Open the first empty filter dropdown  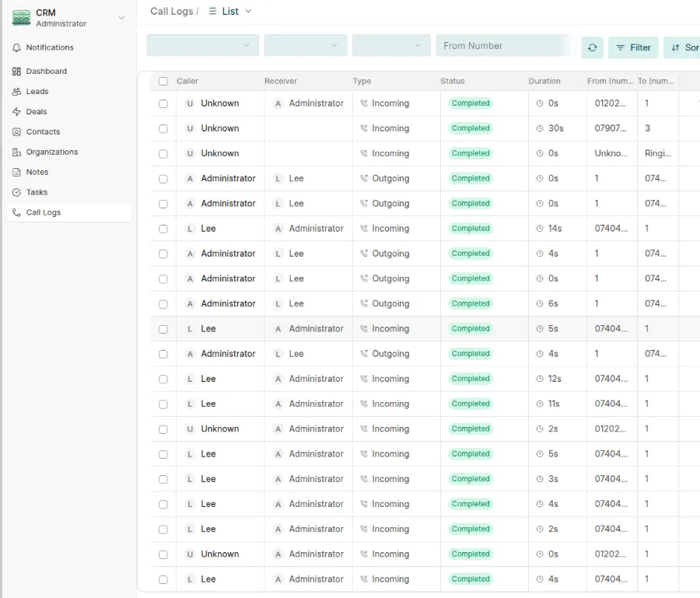click(x=203, y=46)
